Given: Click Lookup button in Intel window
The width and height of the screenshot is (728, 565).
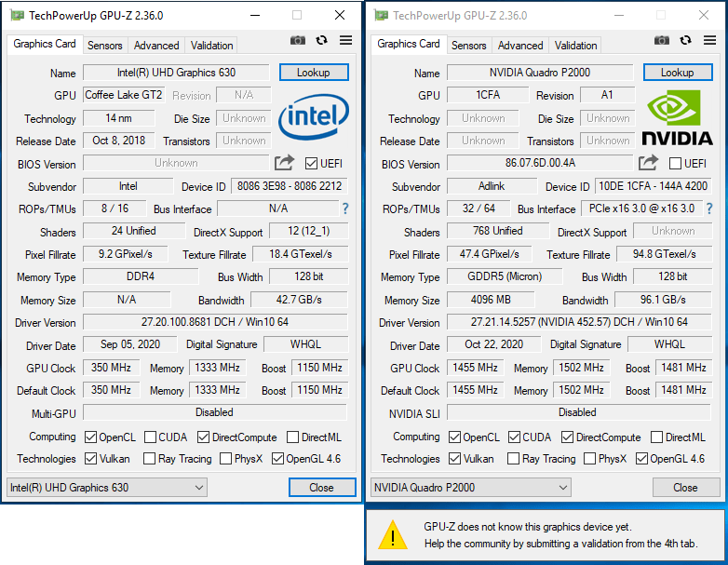Looking at the screenshot, I should click(x=314, y=73).
